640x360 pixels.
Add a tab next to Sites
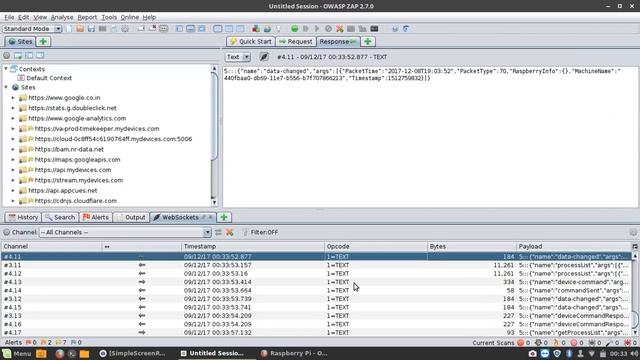pos(43,42)
